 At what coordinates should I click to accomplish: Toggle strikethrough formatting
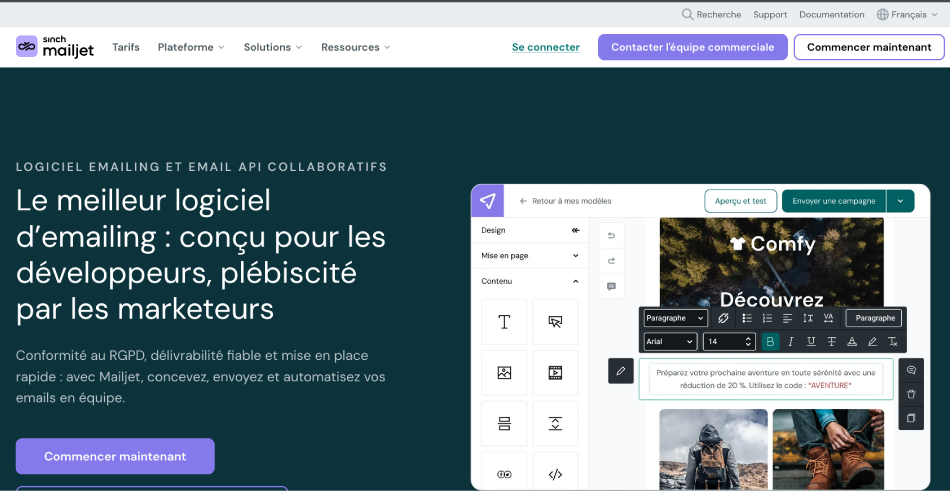point(831,342)
